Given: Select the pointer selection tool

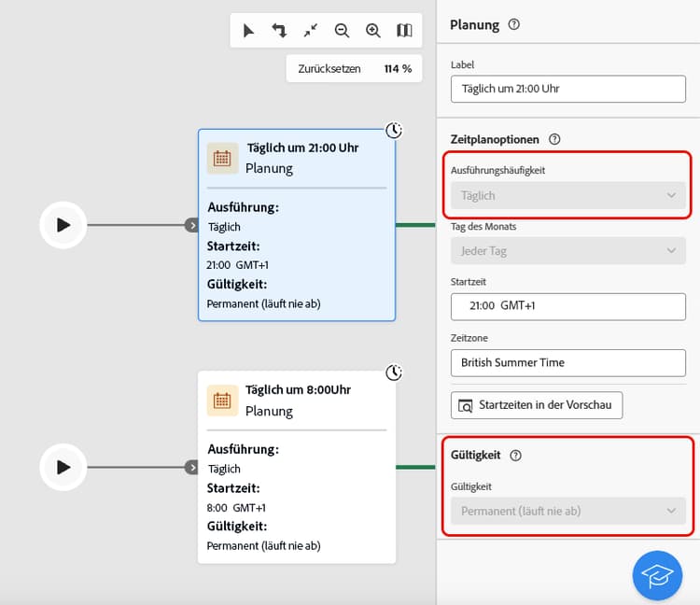Looking at the screenshot, I should [248, 31].
